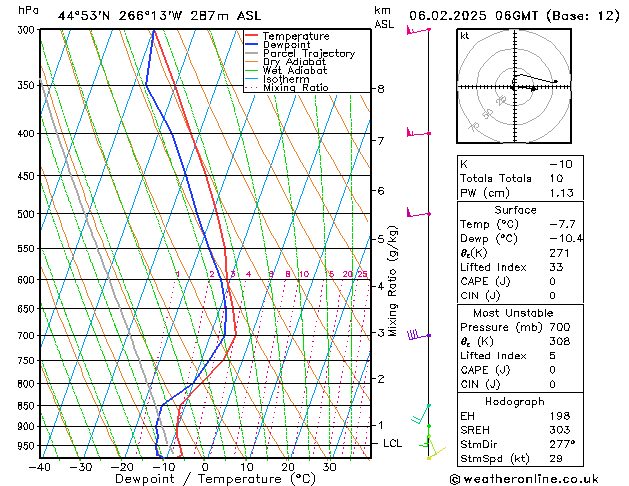The image size is (629, 486).
Task: Click the Most Unstable theta-e value 308
Action: pos(560,341)
